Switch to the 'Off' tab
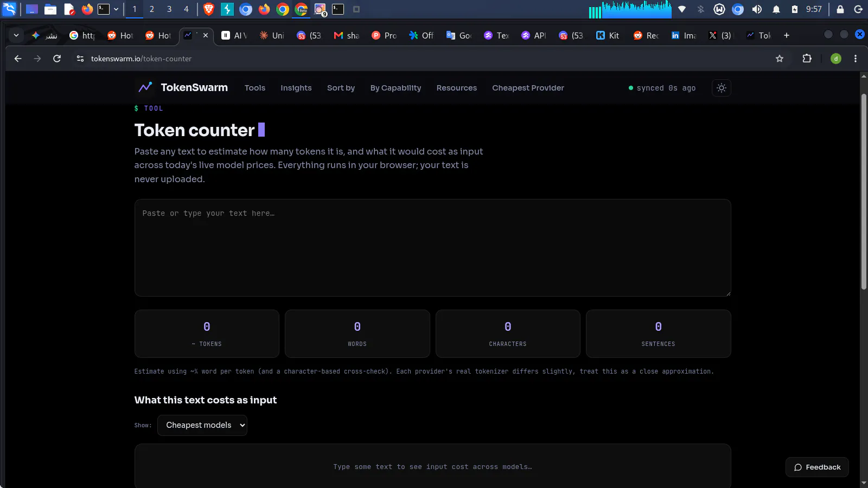 click(x=422, y=35)
